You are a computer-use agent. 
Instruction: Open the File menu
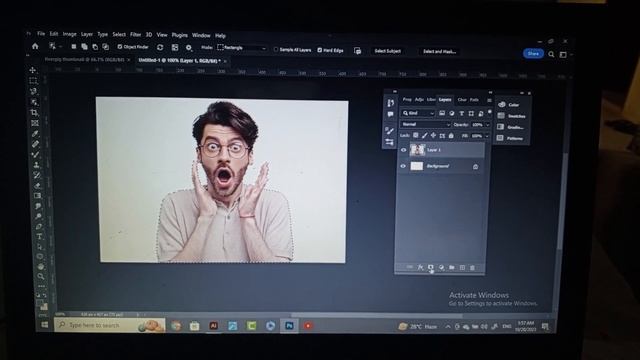(41, 34)
